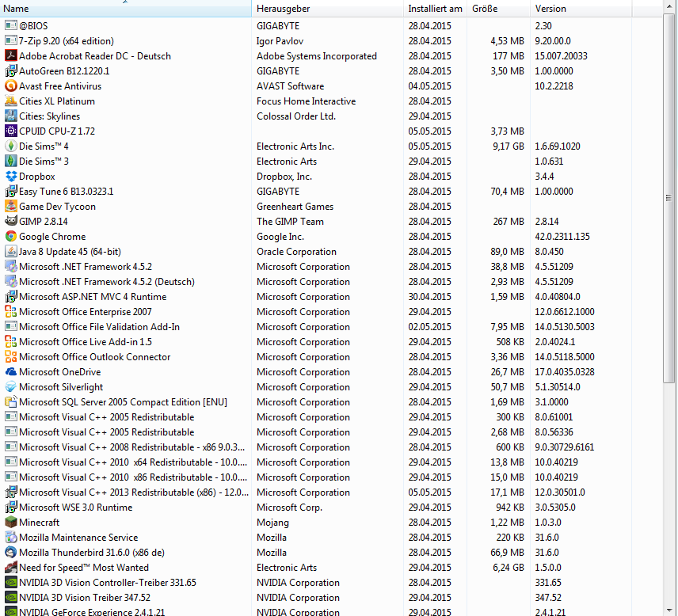
Task: Click the Mojang publisher cell
Action: coord(272,523)
